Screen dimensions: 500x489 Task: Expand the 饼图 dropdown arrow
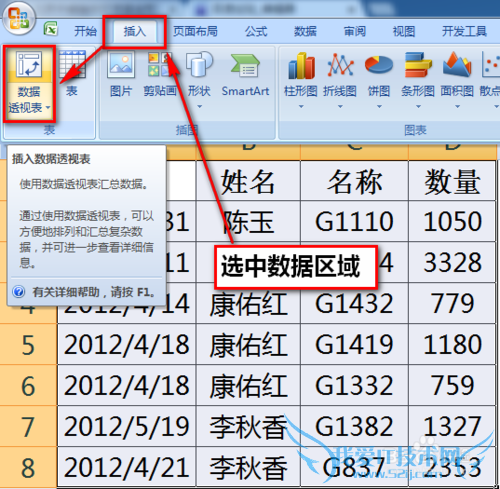click(x=379, y=107)
